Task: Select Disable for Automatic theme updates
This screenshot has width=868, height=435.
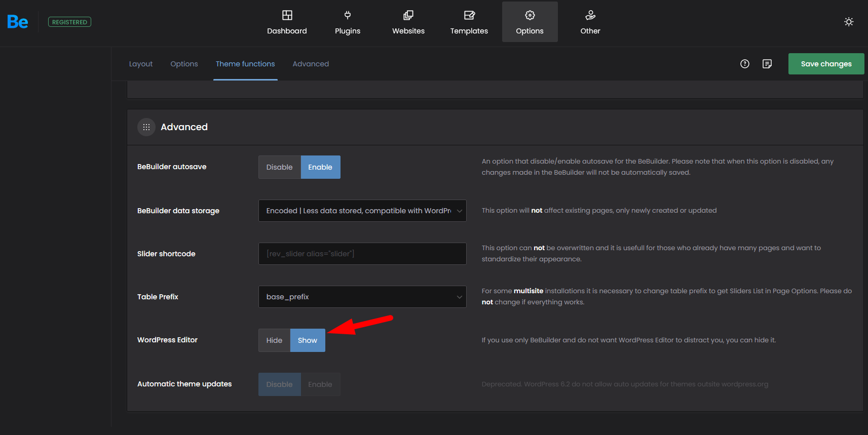Action: click(x=280, y=384)
